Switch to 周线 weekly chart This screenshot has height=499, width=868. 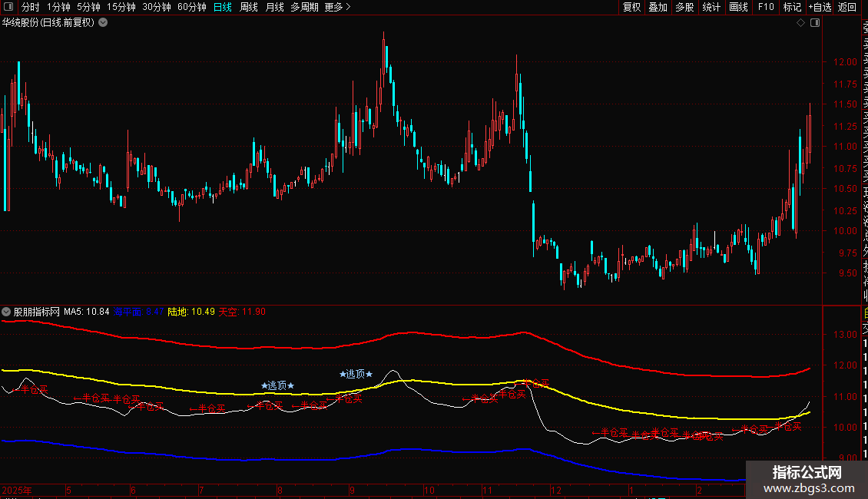click(249, 7)
